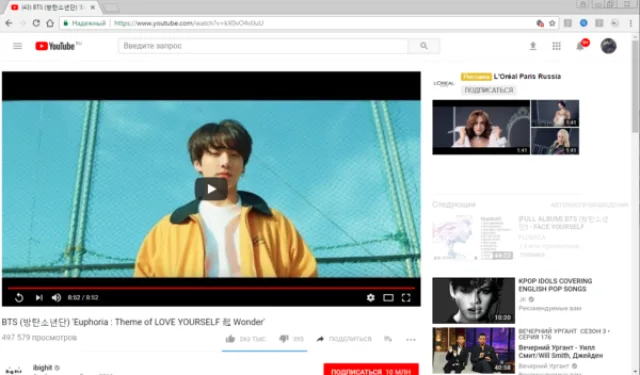Screen dimensions: 640x375
Task: Open the notifications bell
Action: click(580, 46)
